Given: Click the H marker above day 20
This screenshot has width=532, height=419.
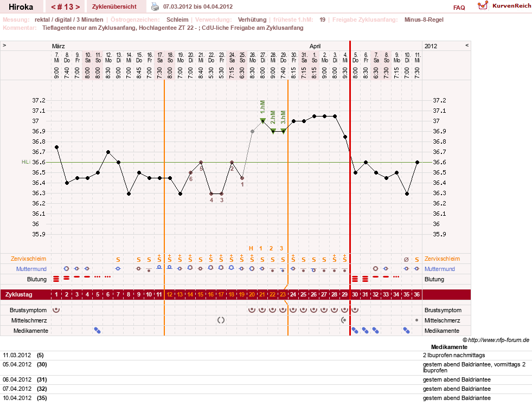Looking at the screenshot, I should pyautogui.click(x=251, y=248).
